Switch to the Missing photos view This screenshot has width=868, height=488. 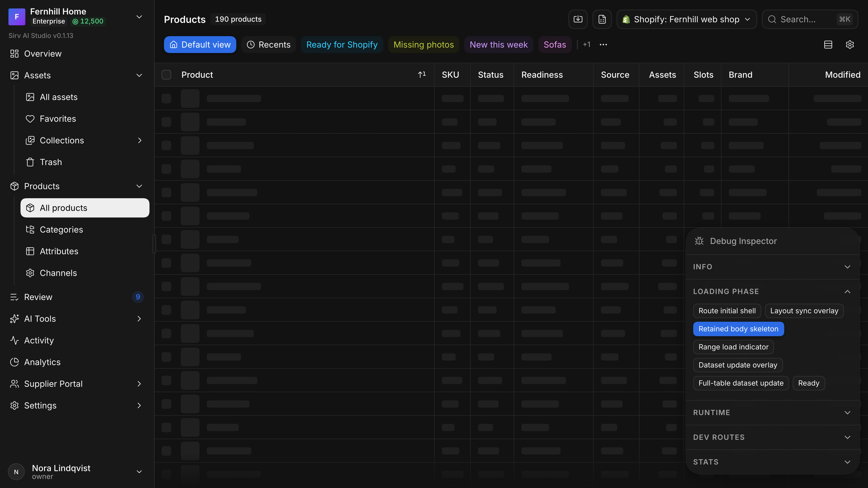pyautogui.click(x=423, y=44)
